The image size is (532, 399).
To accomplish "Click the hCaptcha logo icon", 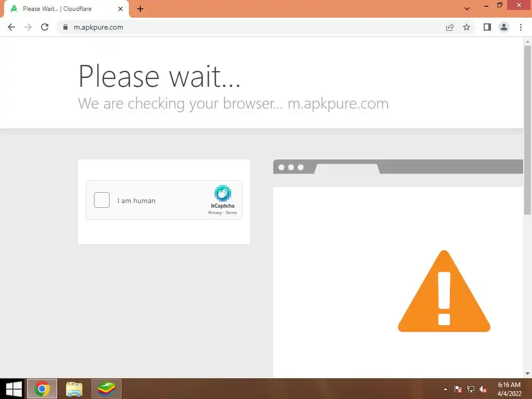I will click(x=222, y=193).
